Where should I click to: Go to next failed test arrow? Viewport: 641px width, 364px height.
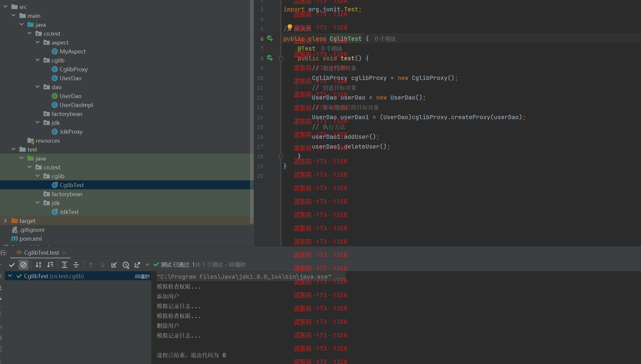[103, 264]
